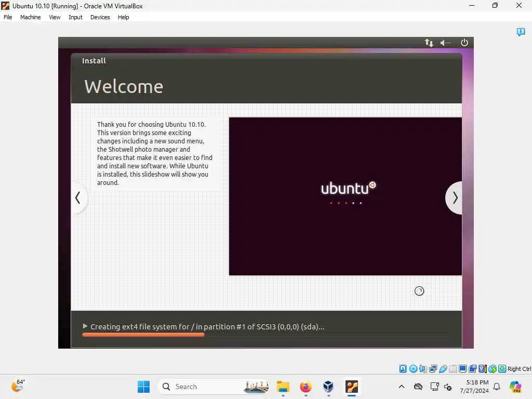The width and height of the screenshot is (532, 399).
Task: Click recording indicator in status bar
Action: [472, 369]
